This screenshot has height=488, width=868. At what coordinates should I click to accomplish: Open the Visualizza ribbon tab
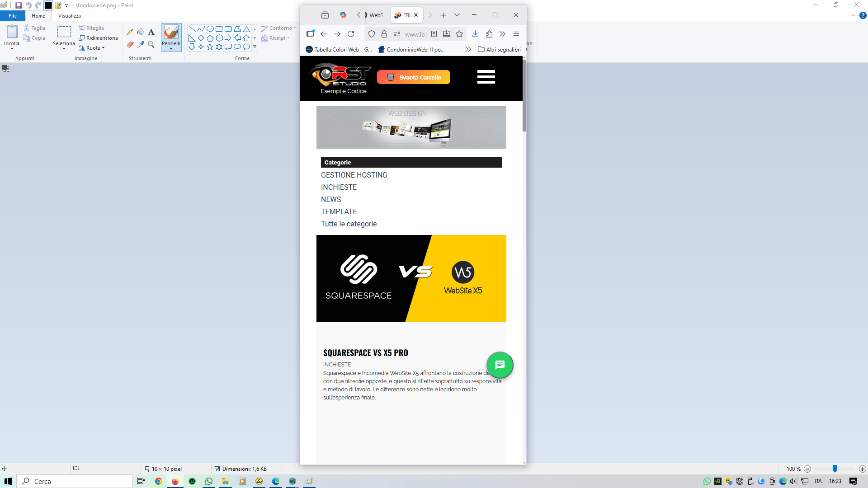(x=69, y=16)
